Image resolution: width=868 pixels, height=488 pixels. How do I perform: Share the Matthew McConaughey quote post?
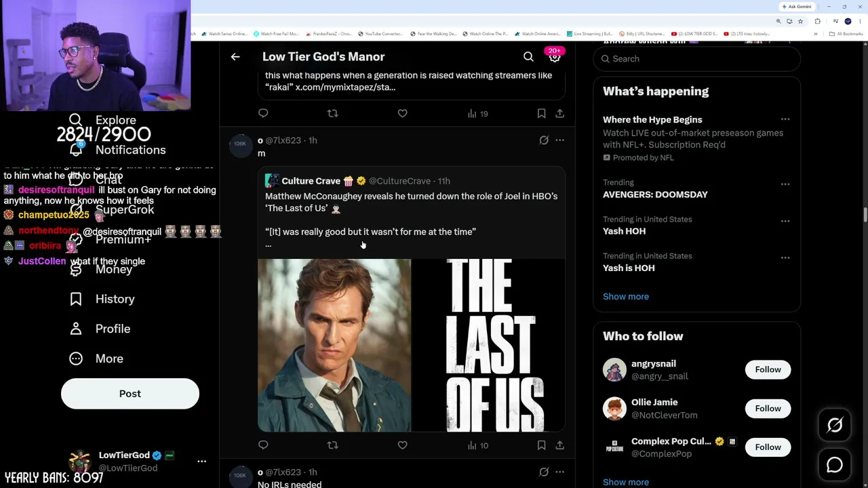(559, 445)
